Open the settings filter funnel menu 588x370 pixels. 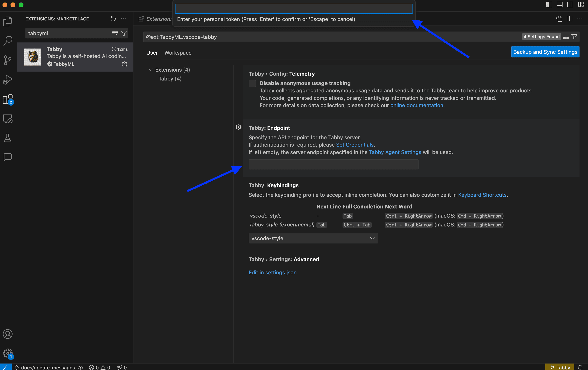coord(574,37)
